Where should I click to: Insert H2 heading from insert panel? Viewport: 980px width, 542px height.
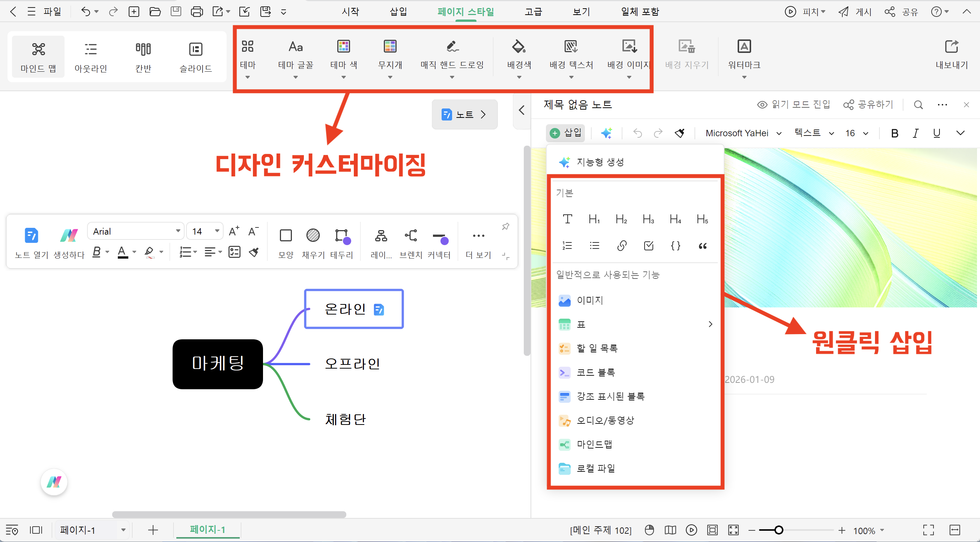pyautogui.click(x=621, y=219)
